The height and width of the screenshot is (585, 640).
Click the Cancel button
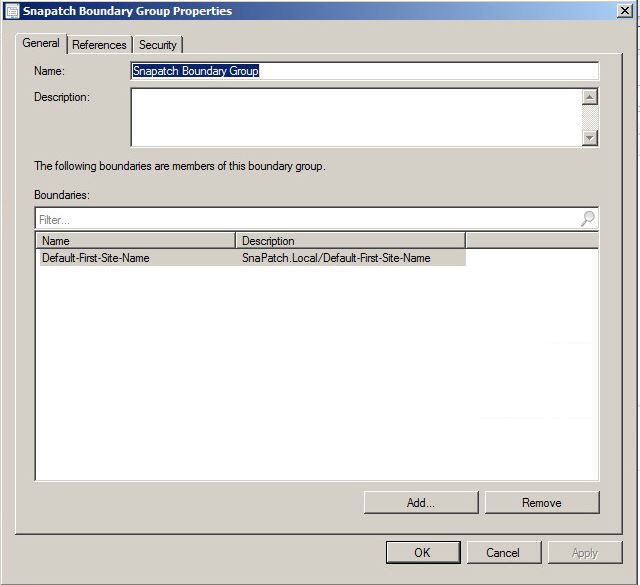503,552
